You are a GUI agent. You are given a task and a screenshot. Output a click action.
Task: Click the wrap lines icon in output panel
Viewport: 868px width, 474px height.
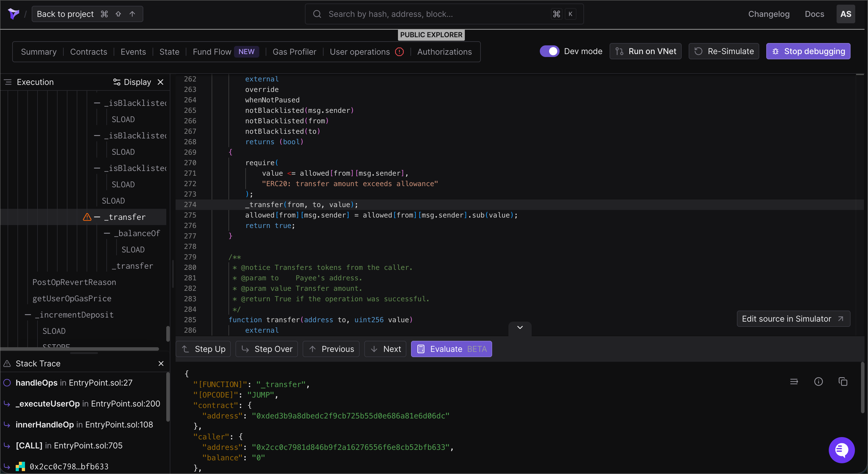794,382
